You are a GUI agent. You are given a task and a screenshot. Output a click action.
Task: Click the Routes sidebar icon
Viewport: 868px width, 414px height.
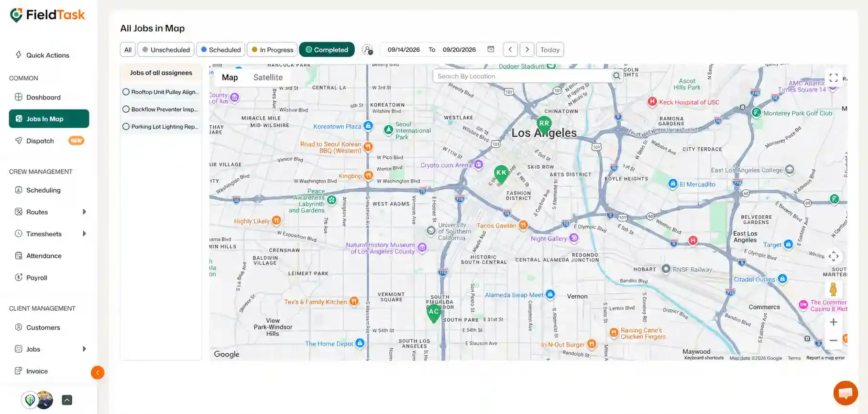19,212
